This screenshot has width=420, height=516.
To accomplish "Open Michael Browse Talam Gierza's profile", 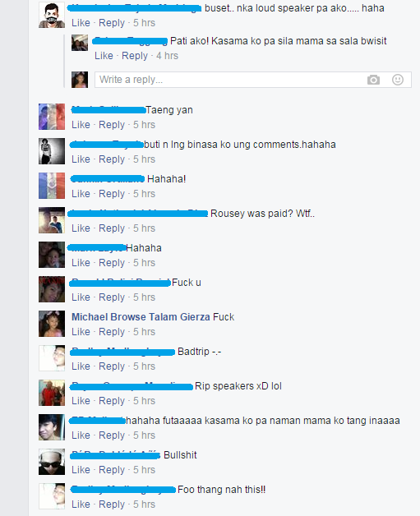I will (141, 317).
